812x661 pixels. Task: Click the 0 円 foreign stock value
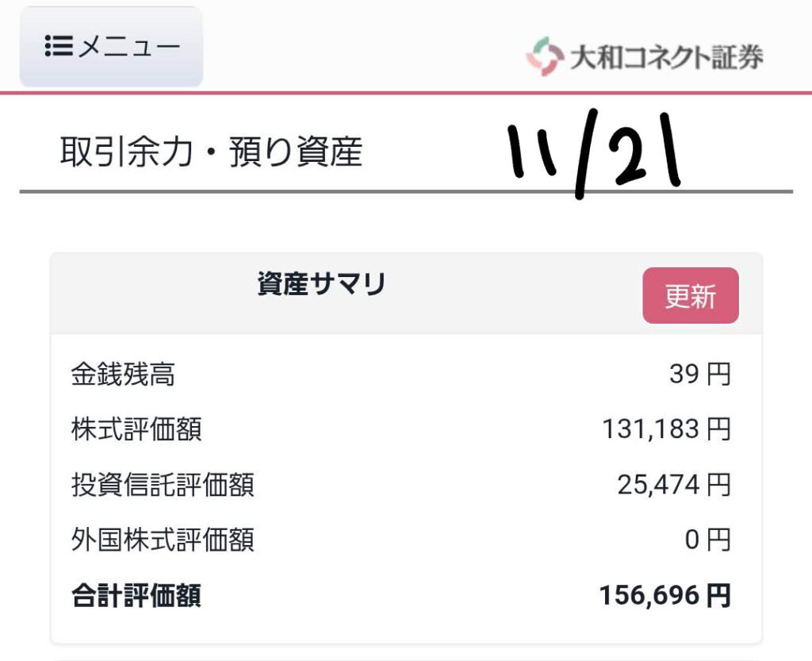point(707,540)
